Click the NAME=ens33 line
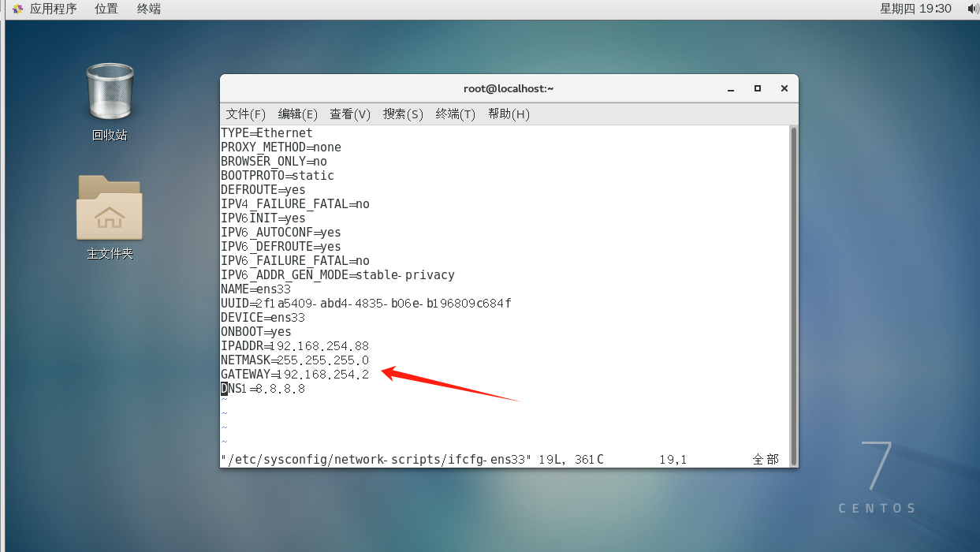The image size is (980, 552). point(256,289)
